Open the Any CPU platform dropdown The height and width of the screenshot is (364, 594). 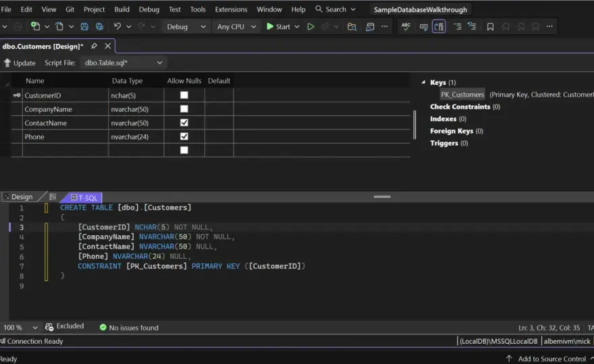tap(236, 26)
